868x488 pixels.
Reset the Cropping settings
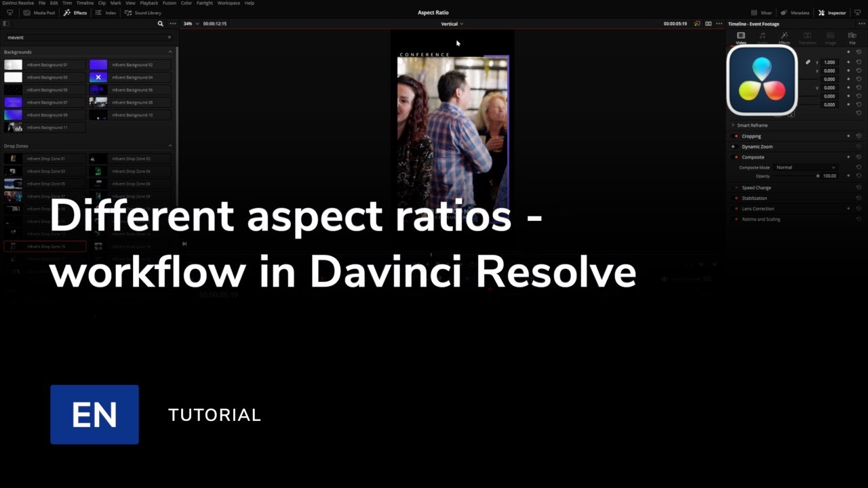(x=859, y=136)
